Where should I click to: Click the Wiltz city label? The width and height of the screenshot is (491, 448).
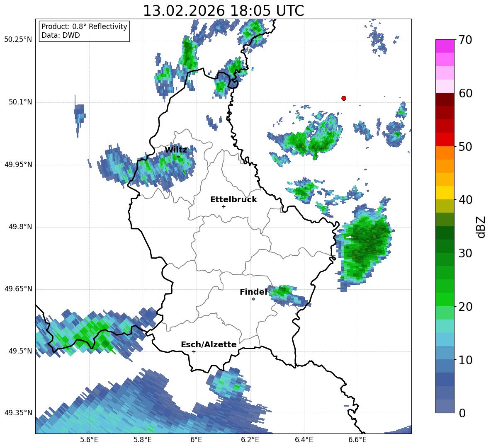pos(176,150)
